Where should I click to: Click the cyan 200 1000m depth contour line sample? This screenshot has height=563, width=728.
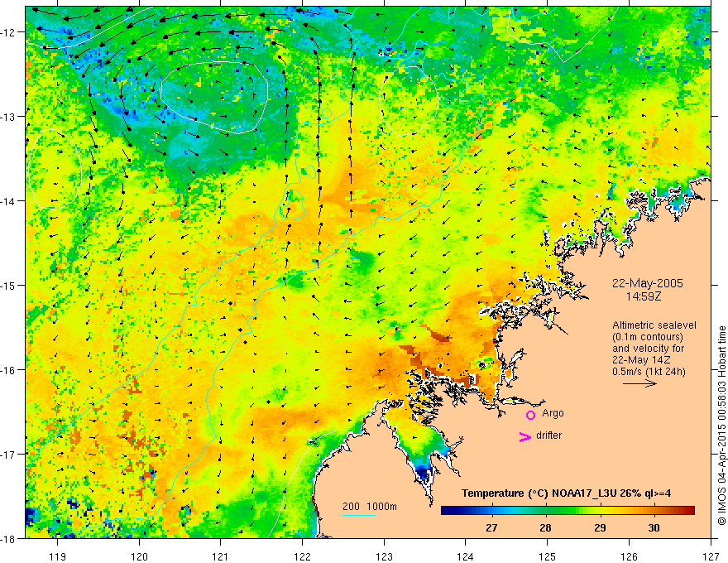click(359, 515)
